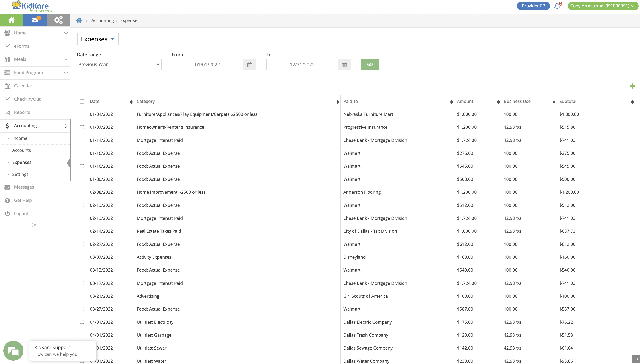Open the Settings gear icon in top toolbar
Viewport: 640px width, 364px height.
click(58, 20)
